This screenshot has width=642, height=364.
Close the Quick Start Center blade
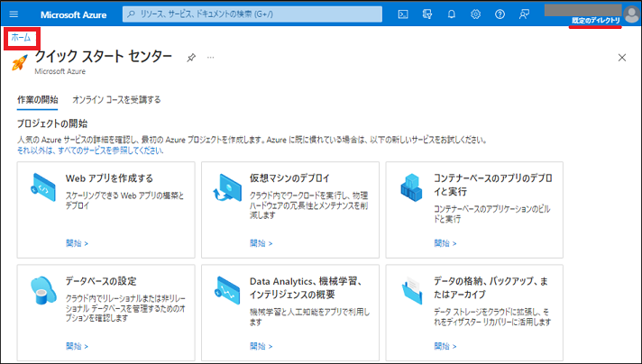click(622, 58)
